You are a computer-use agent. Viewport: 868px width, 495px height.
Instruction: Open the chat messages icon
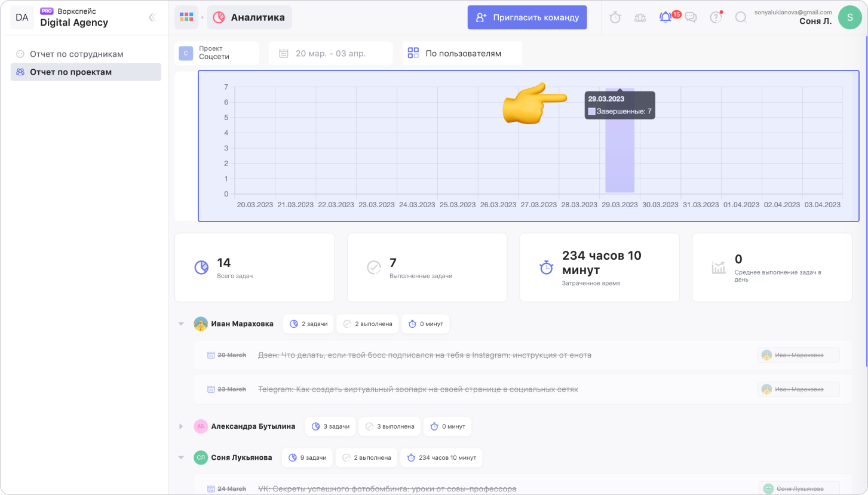[691, 18]
